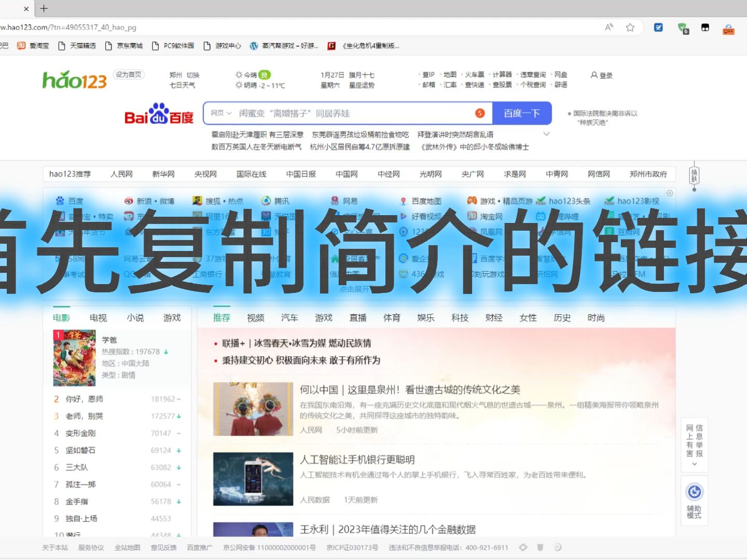The image size is (747, 560).
Task: Open a new browser tab
Action: pyautogui.click(x=44, y=8)
